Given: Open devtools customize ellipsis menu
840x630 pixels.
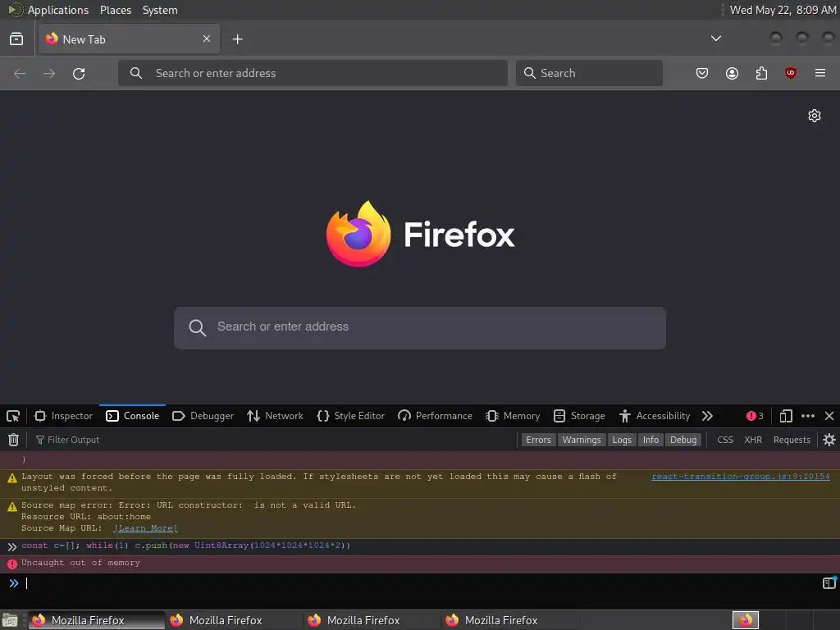Looking at the screenshot, I should (808, 416).
